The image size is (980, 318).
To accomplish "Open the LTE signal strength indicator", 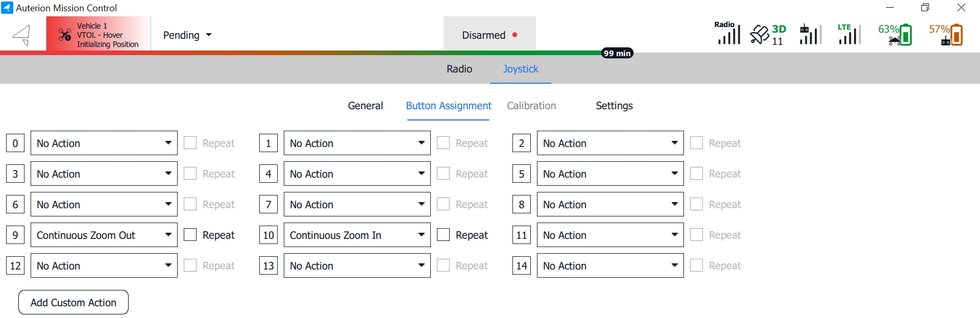I will click(849, 34).
